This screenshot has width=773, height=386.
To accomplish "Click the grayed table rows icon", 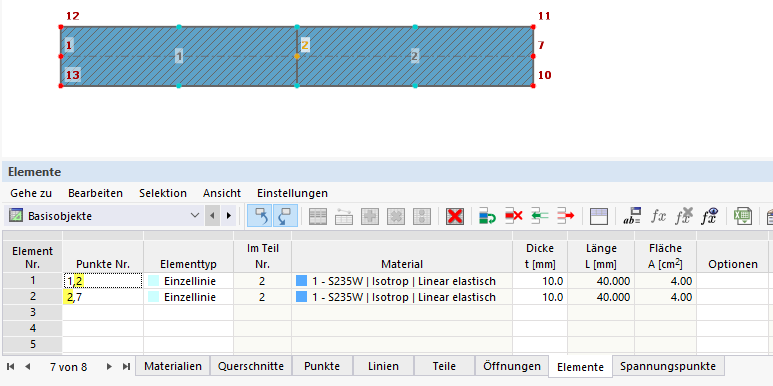I will point(318,216).
